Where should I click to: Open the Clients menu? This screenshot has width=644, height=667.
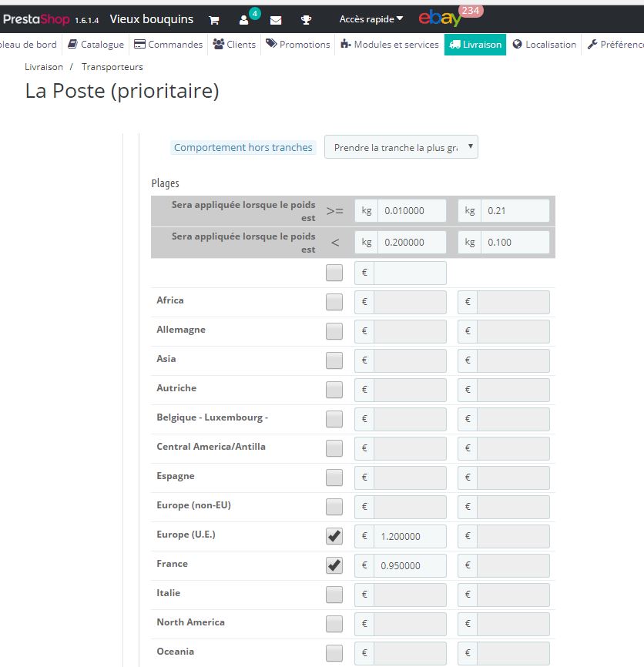click(234, 44)
